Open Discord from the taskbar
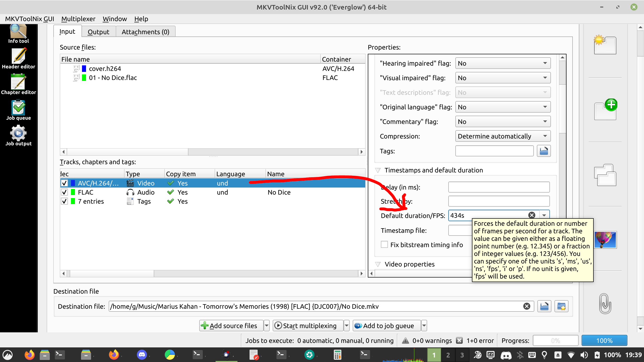Image resolution: width=644 pixels, height=362 pixels. point(142,355)
